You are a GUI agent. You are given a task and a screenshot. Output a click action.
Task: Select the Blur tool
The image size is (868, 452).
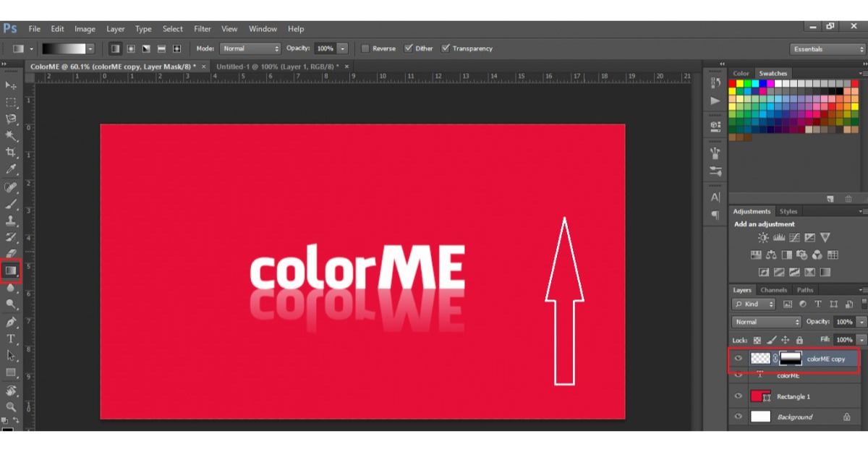click(x=11, y=288)
